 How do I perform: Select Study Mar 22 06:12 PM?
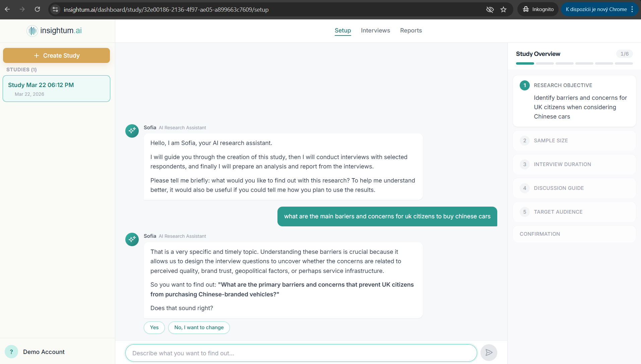56,89
